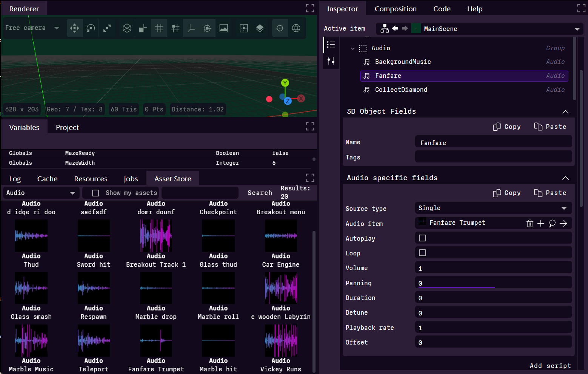Select the rotate gizmo tool
The width and height of the screenshot is (588, 374).
pyautogui.click(x=91, y=28)
